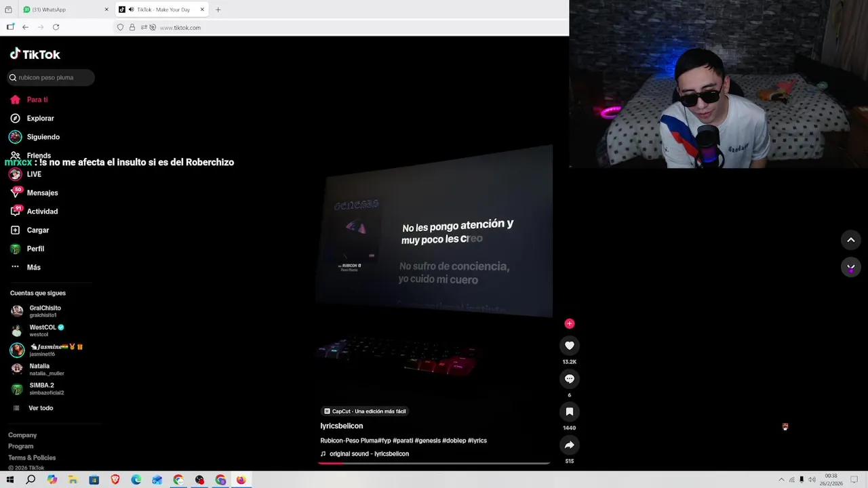Open Terms & Policies footer link
868x488 pixels.
click(32, 457)
